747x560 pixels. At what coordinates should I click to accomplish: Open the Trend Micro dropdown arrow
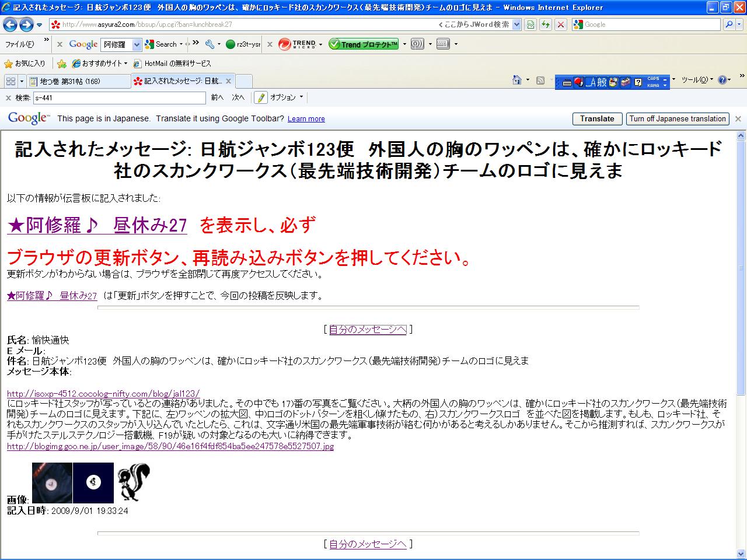(320, 44)
